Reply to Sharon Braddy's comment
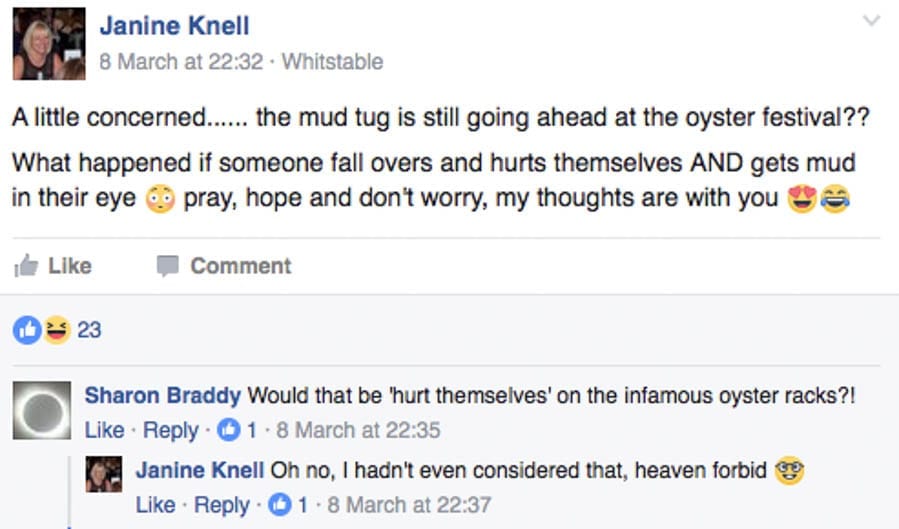The image size is (899, 529). pyautogui.click(x=170, y=431)
